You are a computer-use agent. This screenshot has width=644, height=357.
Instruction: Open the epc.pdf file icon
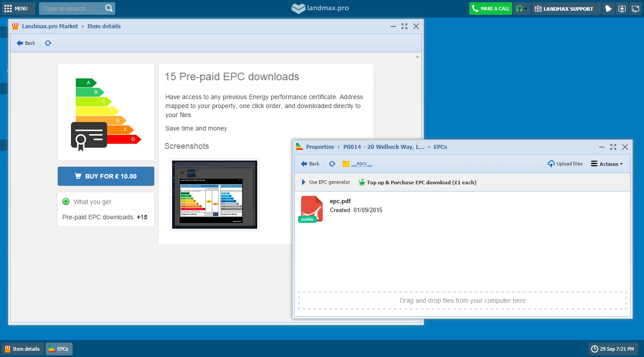(311, 209)
